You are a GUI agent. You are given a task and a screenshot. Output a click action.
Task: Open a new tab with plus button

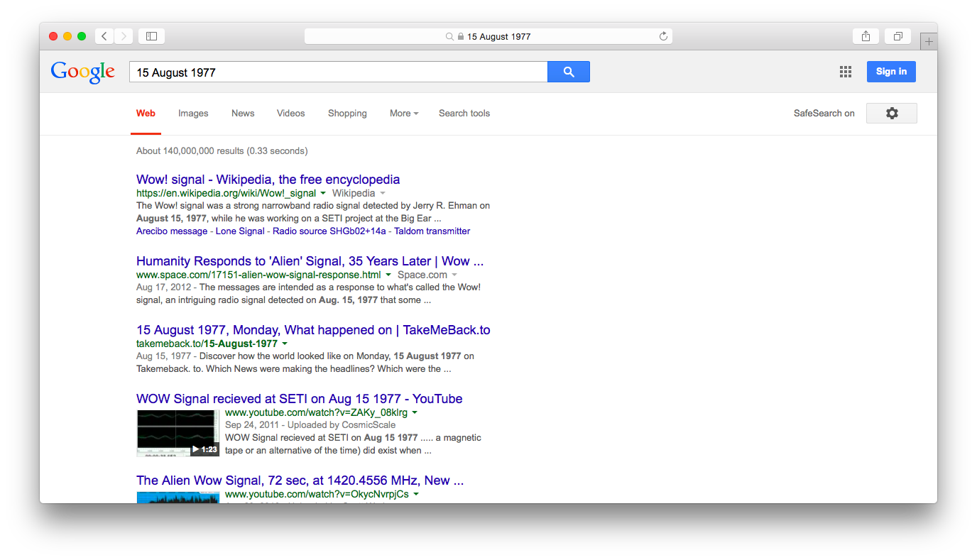[x=929, y=41]
